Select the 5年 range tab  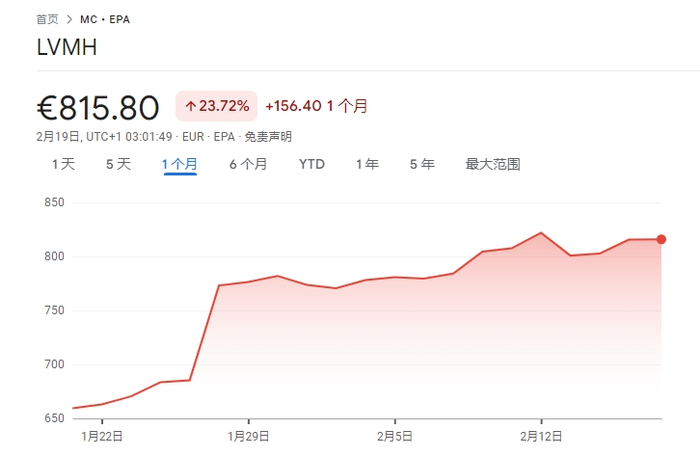422,164
